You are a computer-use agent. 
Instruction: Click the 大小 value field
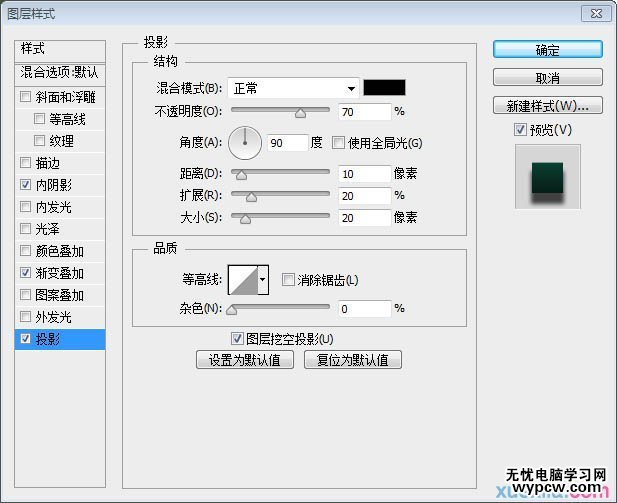pos(365,218)
